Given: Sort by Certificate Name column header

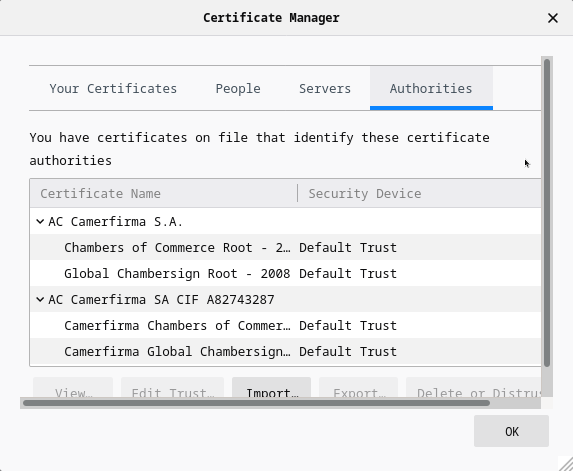Looking at the screenshot, I should coord(164,193).
